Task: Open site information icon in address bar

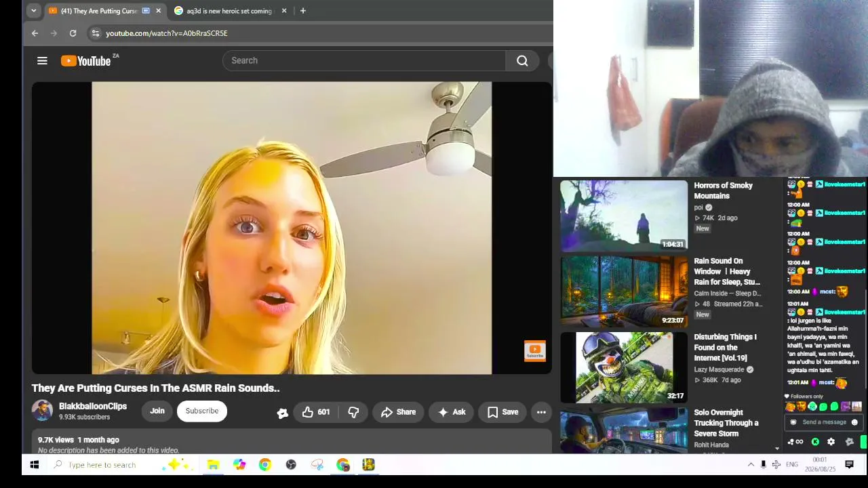Action: [x=96, y=33]
